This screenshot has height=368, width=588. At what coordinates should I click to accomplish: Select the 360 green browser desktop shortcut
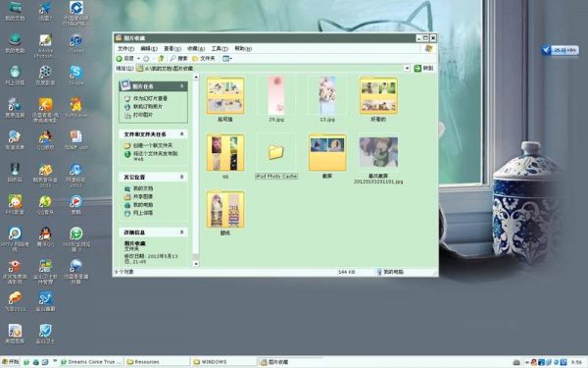click(76, 239)
